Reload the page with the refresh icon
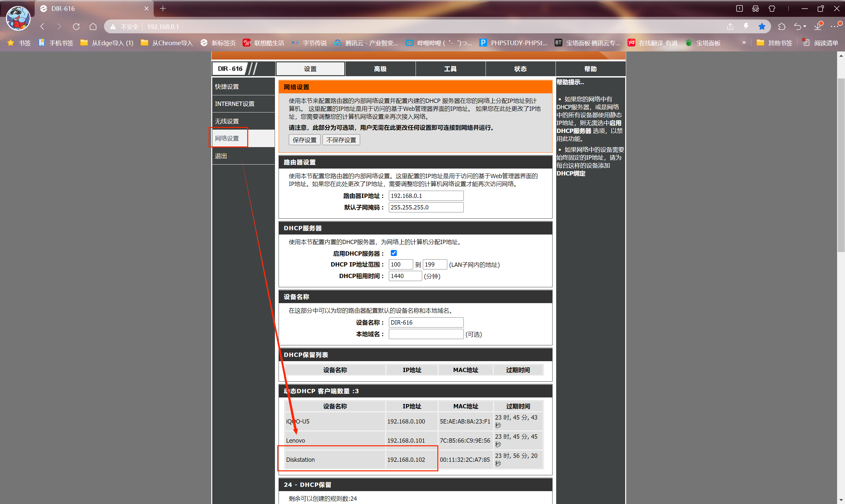 (x=76, y=26)
